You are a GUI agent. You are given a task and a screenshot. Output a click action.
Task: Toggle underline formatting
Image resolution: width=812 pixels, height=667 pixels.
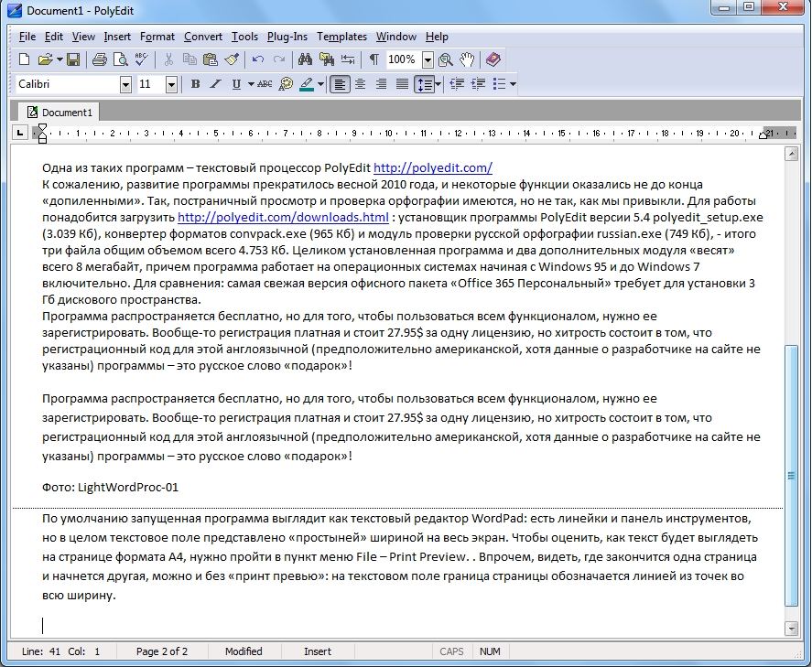237,84
